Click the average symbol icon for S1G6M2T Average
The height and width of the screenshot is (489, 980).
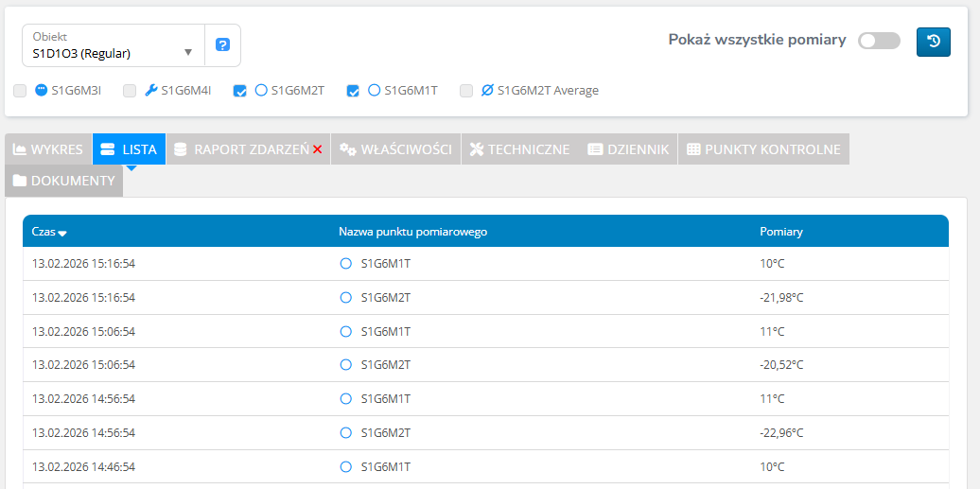(x=487, y=91)
